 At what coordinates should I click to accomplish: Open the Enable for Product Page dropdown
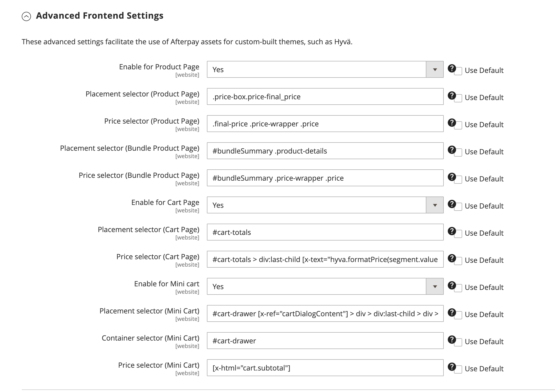click(434, 69)
